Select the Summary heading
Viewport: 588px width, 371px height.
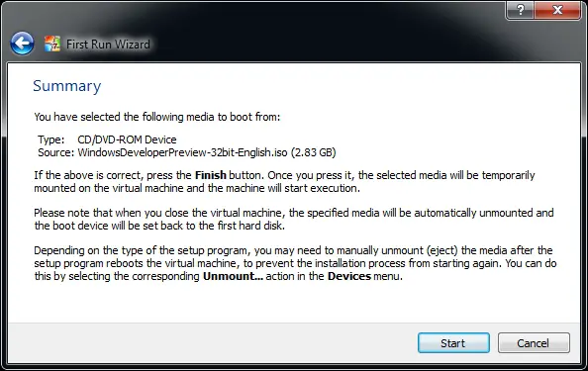(67, 86)
